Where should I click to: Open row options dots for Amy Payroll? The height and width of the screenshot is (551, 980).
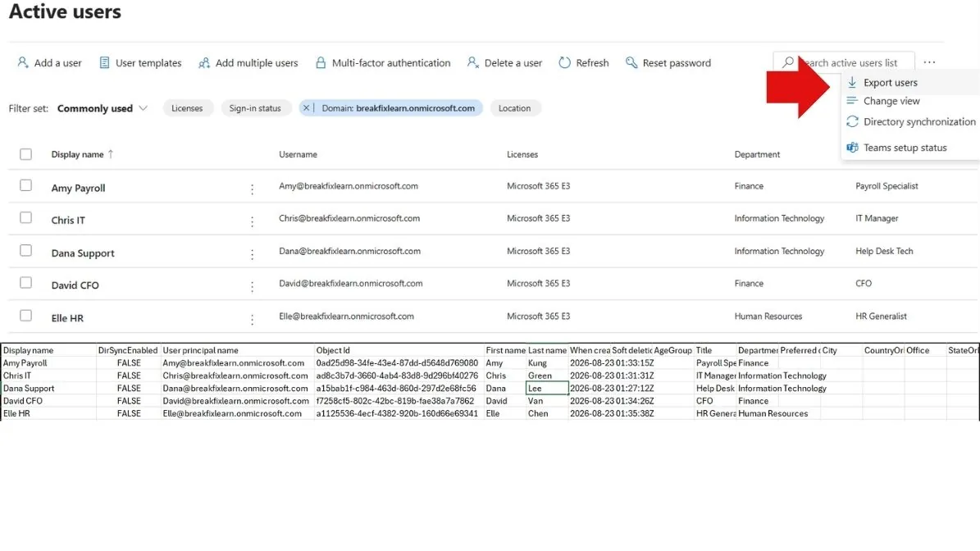pos(252,189)
